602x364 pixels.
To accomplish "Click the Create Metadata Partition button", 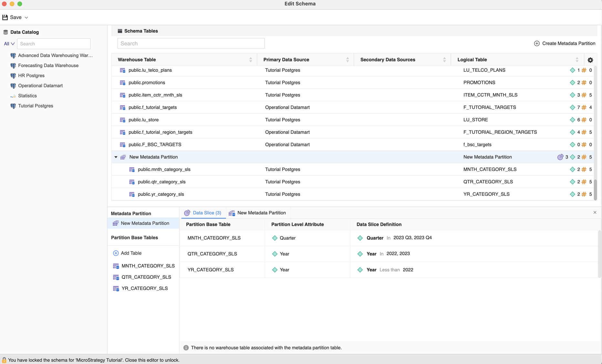I will tap(564, 43).
